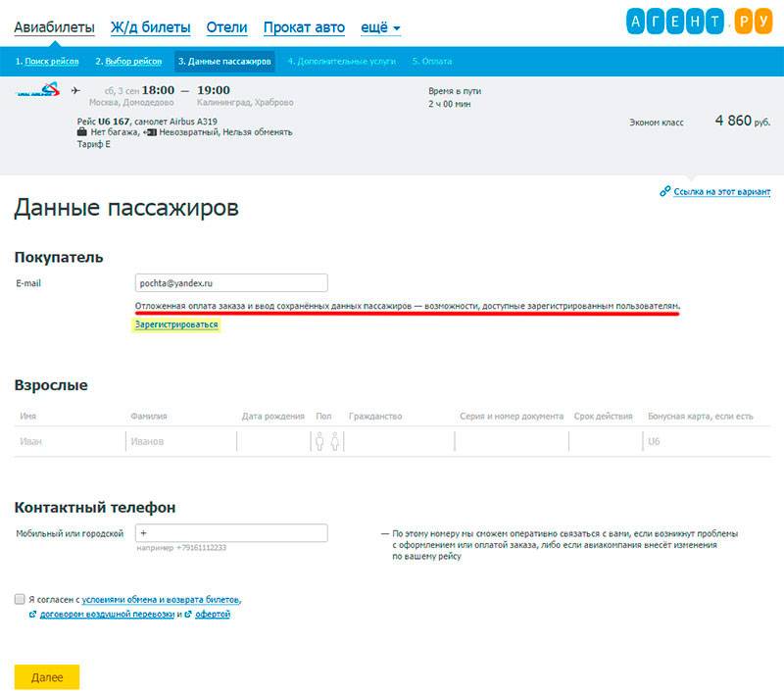Open the офертой link
This screenshot has height=696, width=784.
213,614
